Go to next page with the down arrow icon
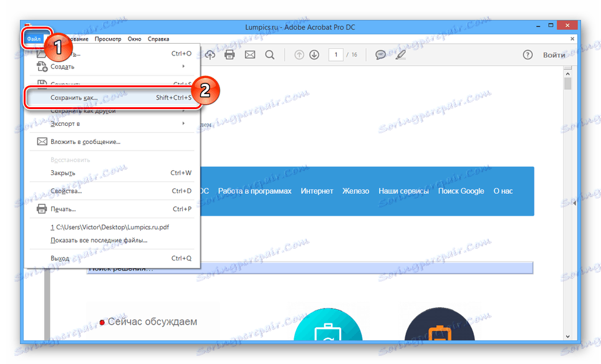This screenshot has width=601, height=364. (314, 54)
